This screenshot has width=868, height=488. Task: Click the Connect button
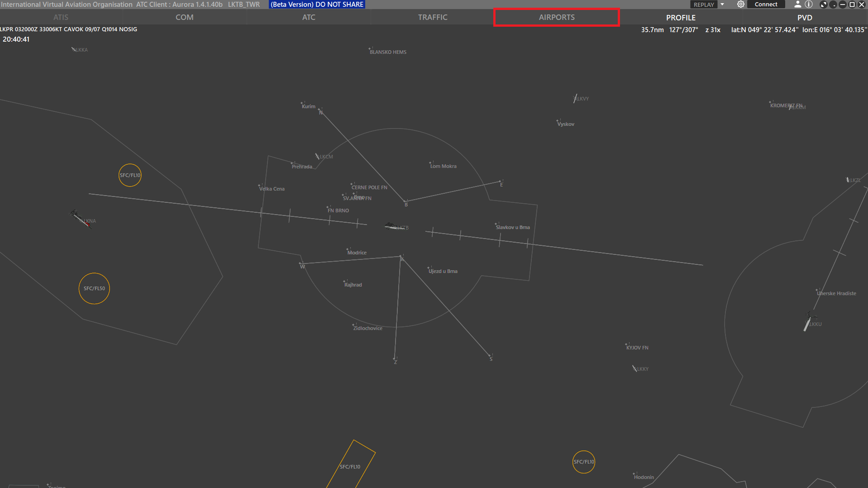click(766, 5)
